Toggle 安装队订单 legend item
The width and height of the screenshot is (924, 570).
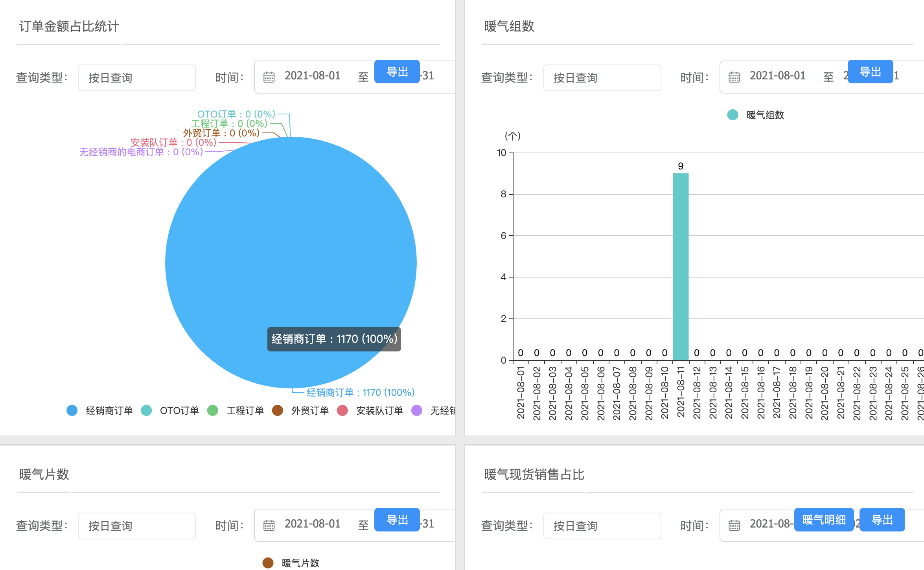tap(370, 410)
